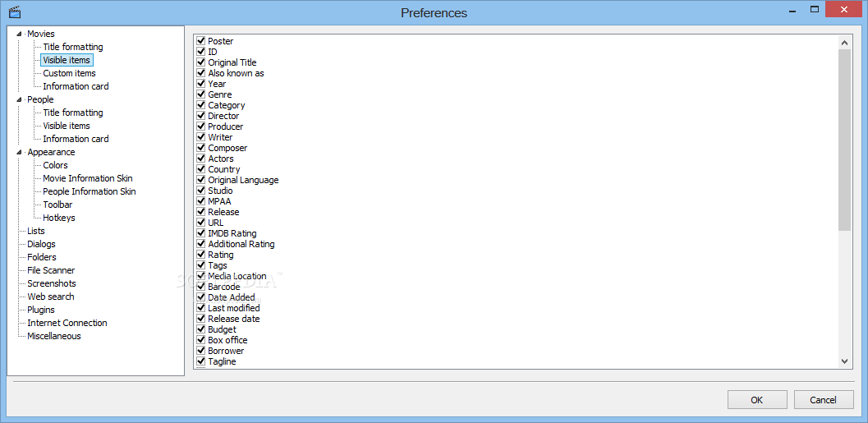Open the Plugins settings
The width and height of the screenshot is (868, 423).
41,310
